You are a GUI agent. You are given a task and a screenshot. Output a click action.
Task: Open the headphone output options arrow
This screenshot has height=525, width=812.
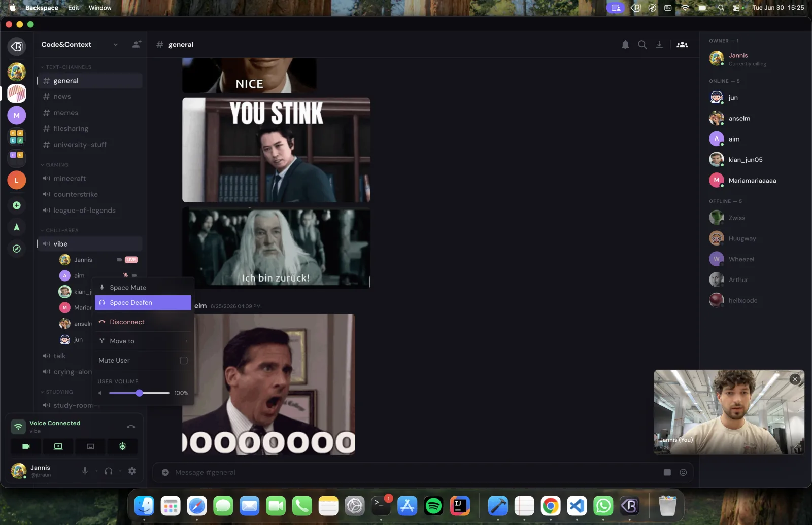point(120,471)
